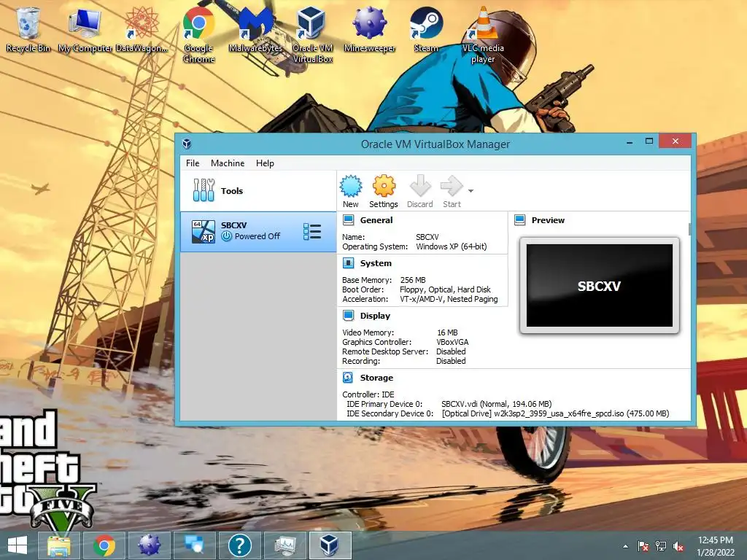Click the SBCXV Windows XP OS icon

(x=203, y=232)
